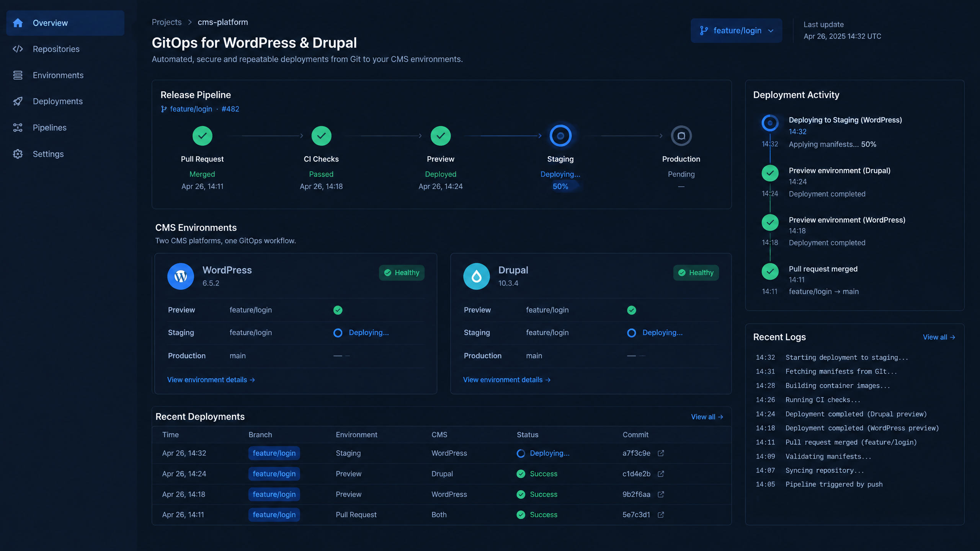Open the Overview home icon

[x=18, y=23]
